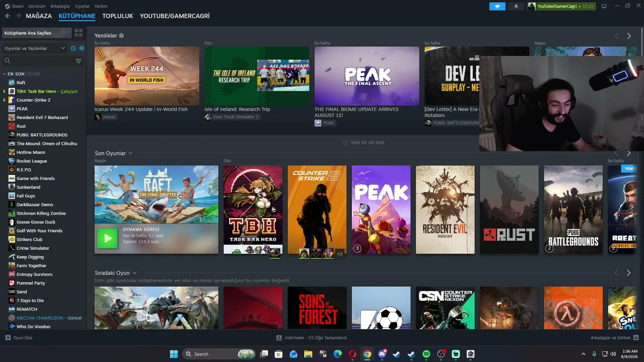Open the collections grid view icon
The image size is (644, 362).
[78, 33]
